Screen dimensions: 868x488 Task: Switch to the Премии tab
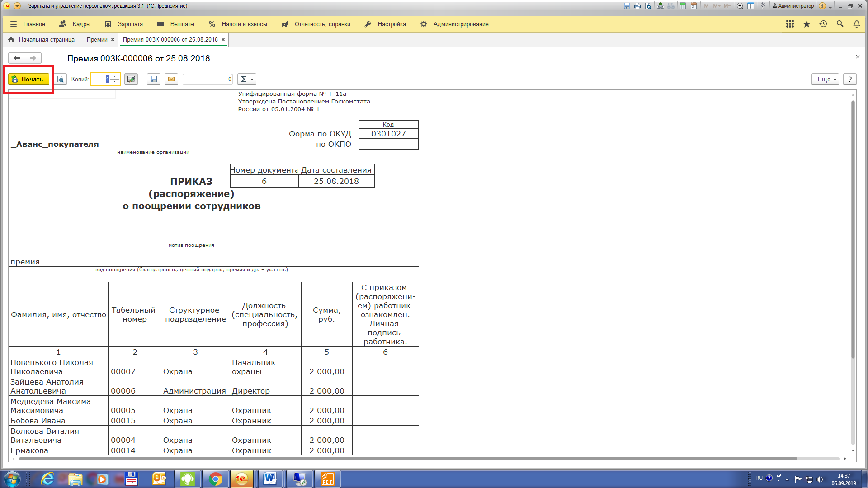coord(97,39)
